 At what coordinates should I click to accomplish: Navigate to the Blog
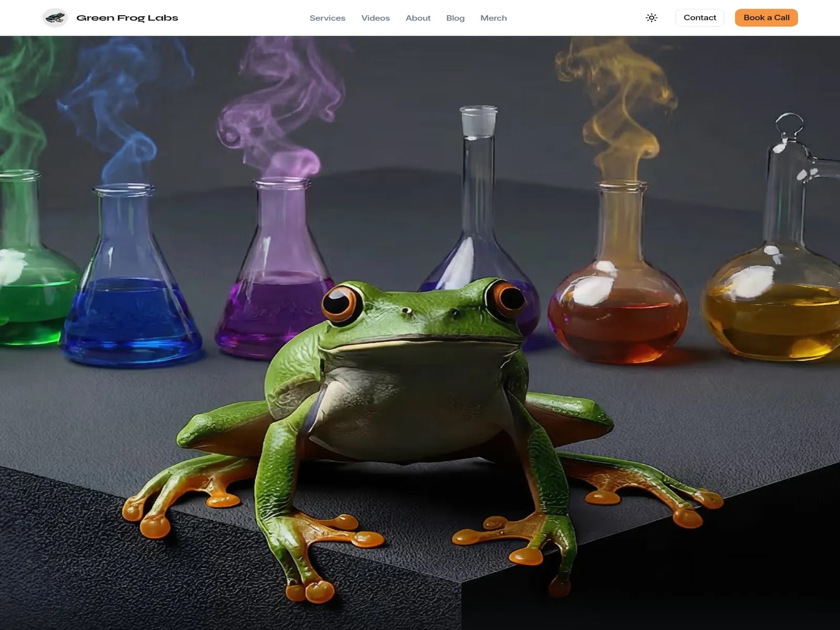(x=455, y=18)
